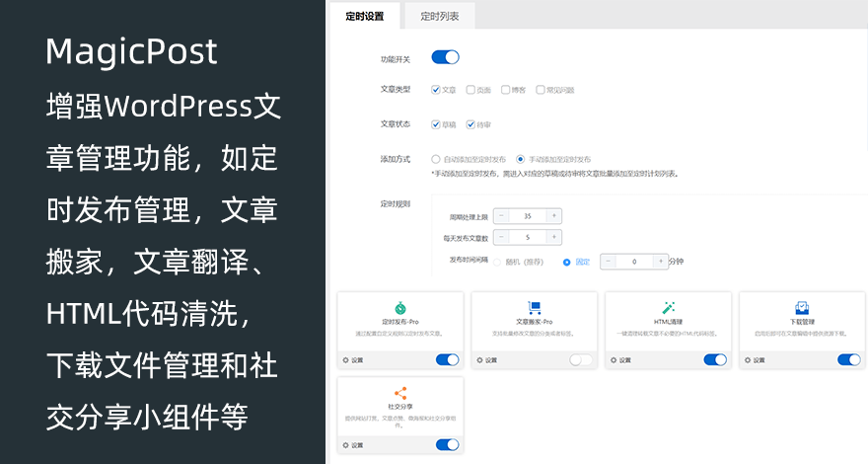The image size is (868, 464).
Task: Check the 常见问题 post type checkbox
Action: tap(541, 90)
